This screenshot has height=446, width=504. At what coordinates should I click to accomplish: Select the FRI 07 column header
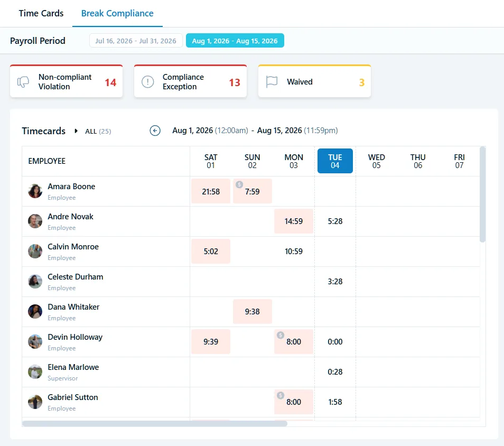tap(459, 161)
